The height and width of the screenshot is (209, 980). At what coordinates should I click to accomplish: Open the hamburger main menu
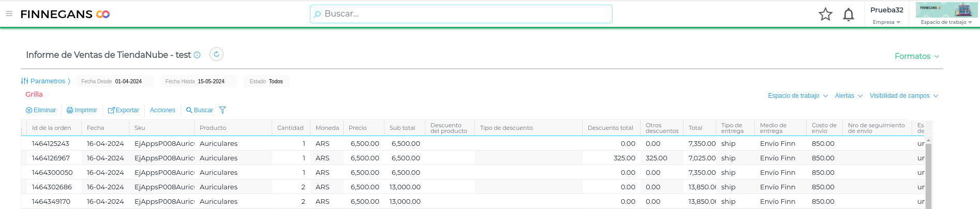pos(9,14)
